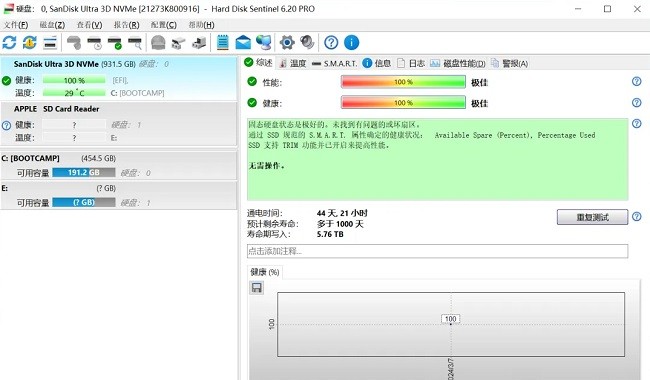Switch to the S.M.A.R.T. tab
650x380 pixels.
click(x=334, y=63)
